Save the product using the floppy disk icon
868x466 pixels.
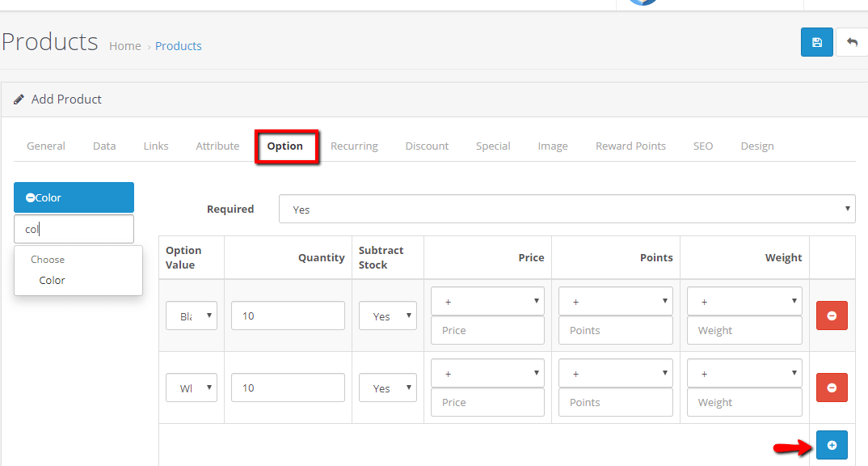click(816, 41)
